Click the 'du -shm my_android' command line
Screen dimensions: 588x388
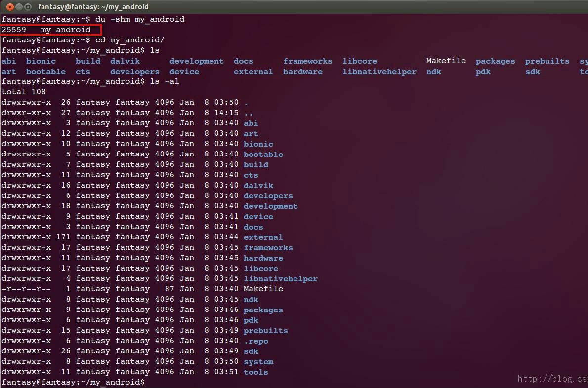click(139, 19)
